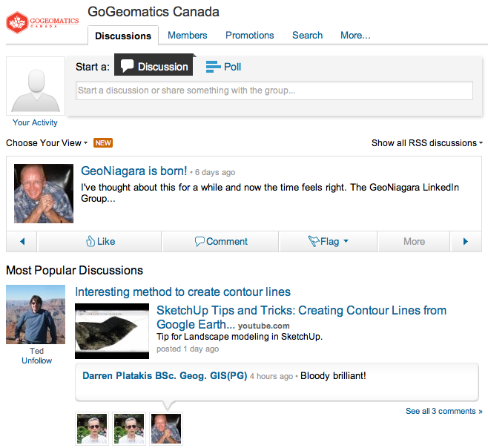This screenshot has height=448, width=488.
Task: Open the GeoNiagara is born! discussion
Action: coord(134,171)
